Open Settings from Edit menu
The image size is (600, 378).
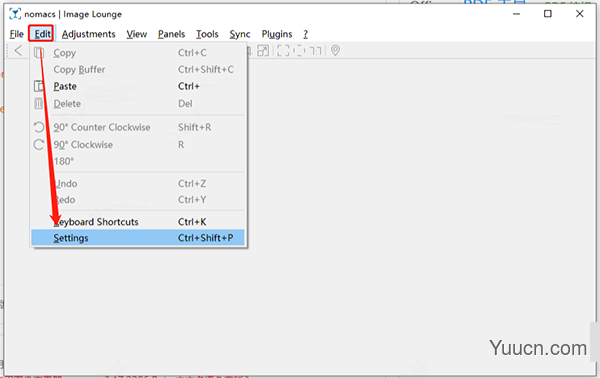coord(138,238)
